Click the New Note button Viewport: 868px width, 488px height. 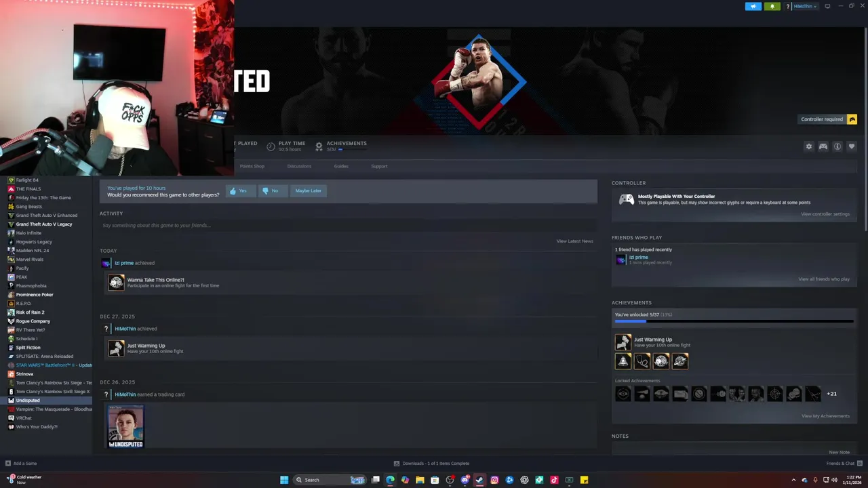tap(839, 452)
